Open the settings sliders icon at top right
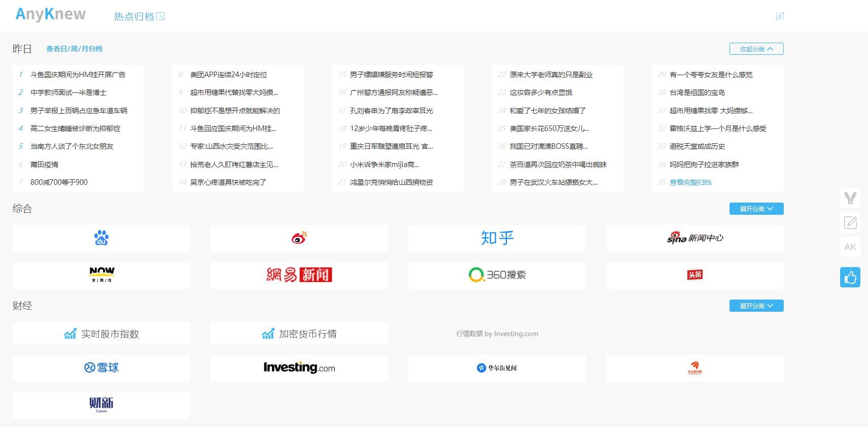 tap(780, 16)
